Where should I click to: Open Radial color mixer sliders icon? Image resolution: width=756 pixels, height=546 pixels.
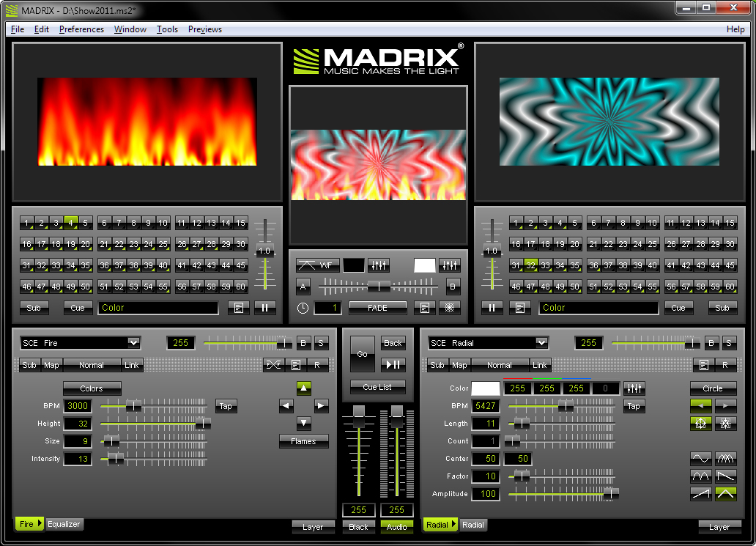click(x=634, y=388)
